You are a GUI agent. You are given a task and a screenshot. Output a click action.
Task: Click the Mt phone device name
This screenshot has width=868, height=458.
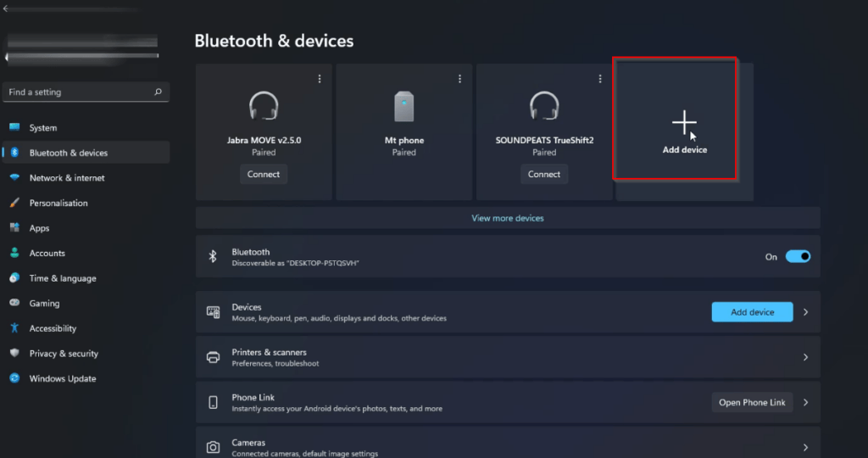pyautogui.click(x=404, y=140)
